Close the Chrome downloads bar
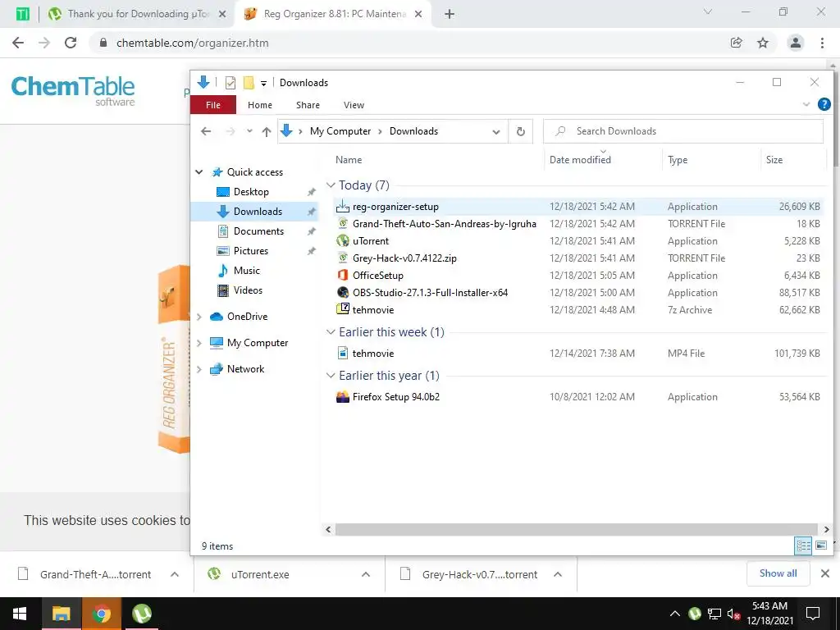 [x=825, y=573]
